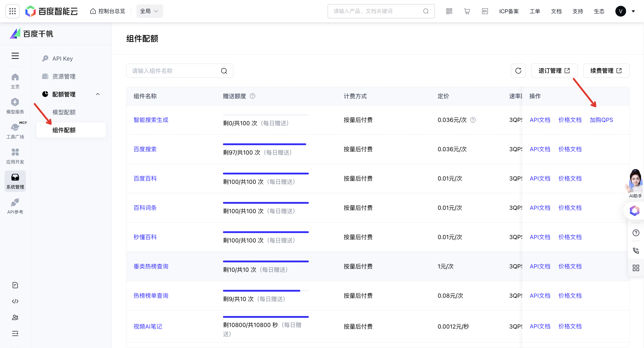This screenshot has width=644, height=348.
Task: Open the user avatar dropdown arrow
Action: coord(633,11)
